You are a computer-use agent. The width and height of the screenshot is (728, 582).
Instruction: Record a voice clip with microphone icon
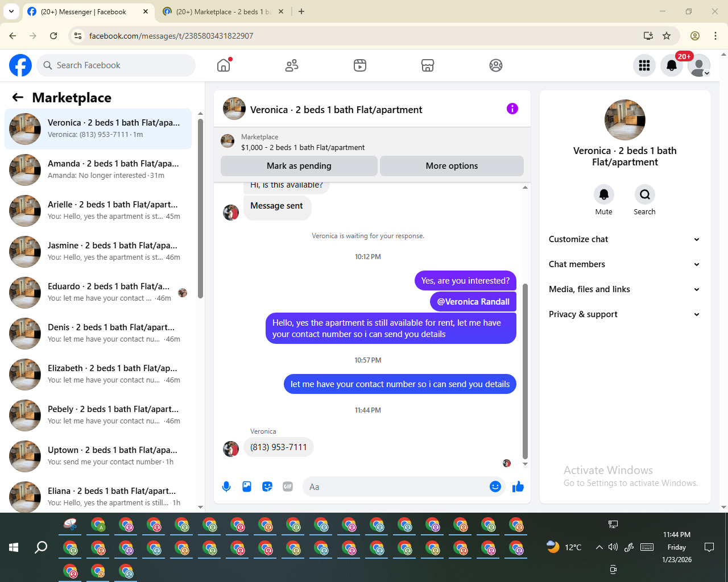(226, 487)
